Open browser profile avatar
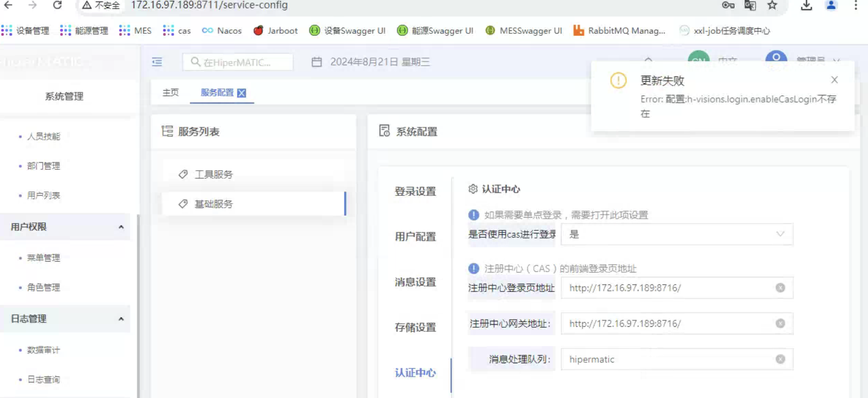Image resolution: width=868 pixels, height=398 pixels. click(831, 5)
